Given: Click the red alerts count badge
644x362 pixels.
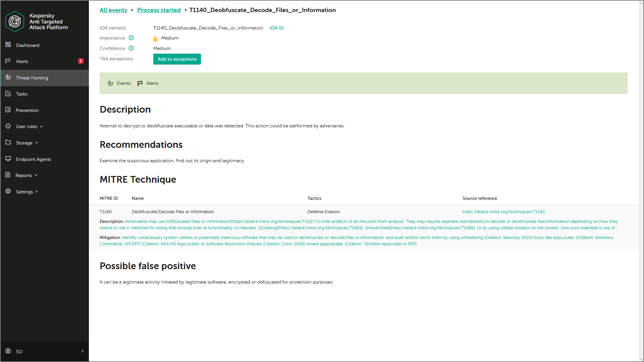Looking at the screenshot, I should point(81,61).
